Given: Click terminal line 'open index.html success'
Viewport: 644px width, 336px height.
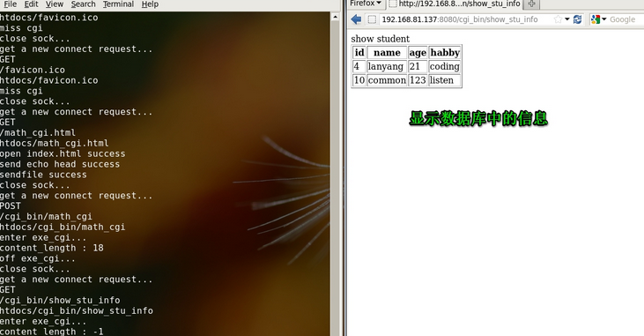Looking at the screenshot, I should [63, 153].
